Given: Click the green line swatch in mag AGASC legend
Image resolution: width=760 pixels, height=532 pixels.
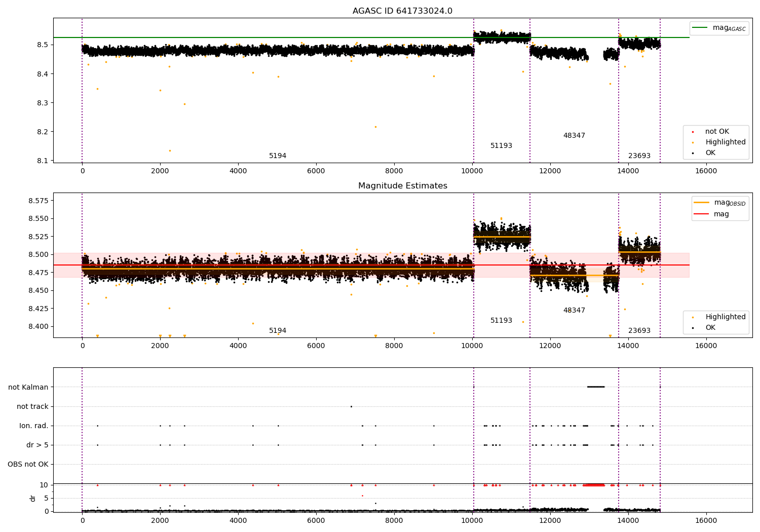Looking at the screenshot, I should click(x=700, y=28).
